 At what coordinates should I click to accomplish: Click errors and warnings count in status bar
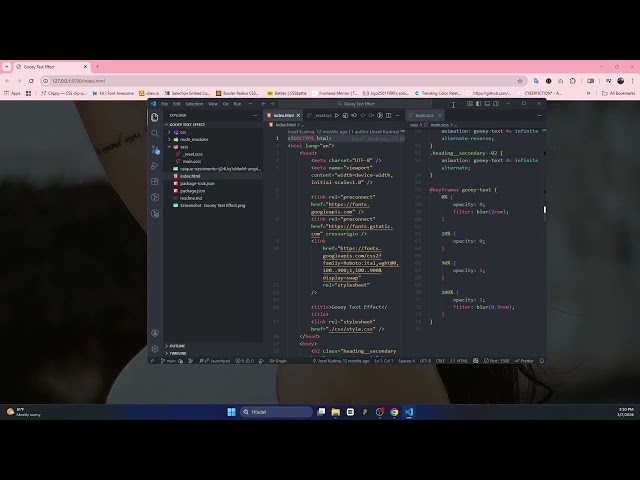coord(244,361)
